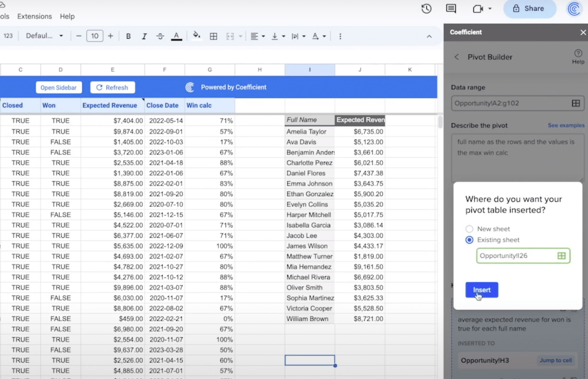
Task: Apply strikethrough formatting
Action: pyautogui.click(x=160, y=36)
